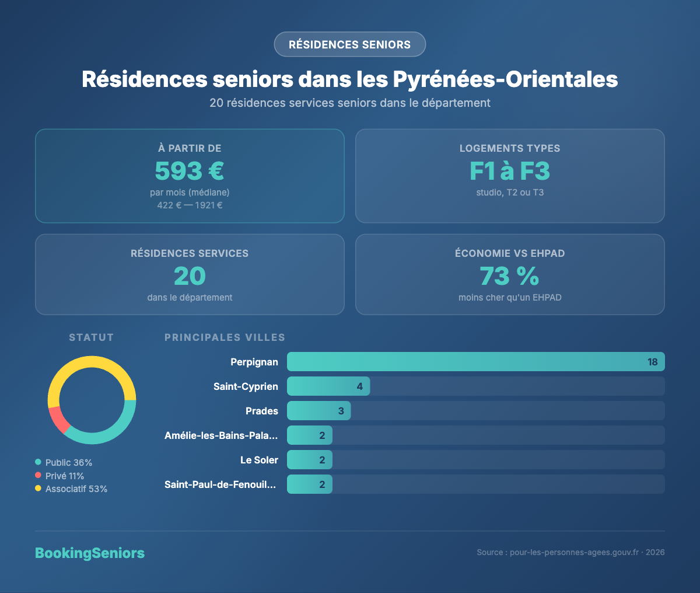Select the teal segment of the donut chart
This screenshot has width=700, height=593.
click(x=121, y=426)
